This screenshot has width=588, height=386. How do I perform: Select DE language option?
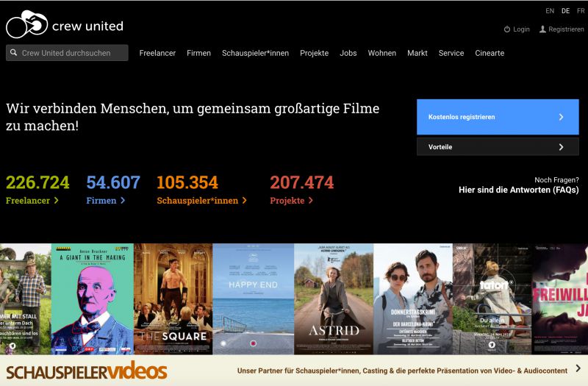[565, 11]
